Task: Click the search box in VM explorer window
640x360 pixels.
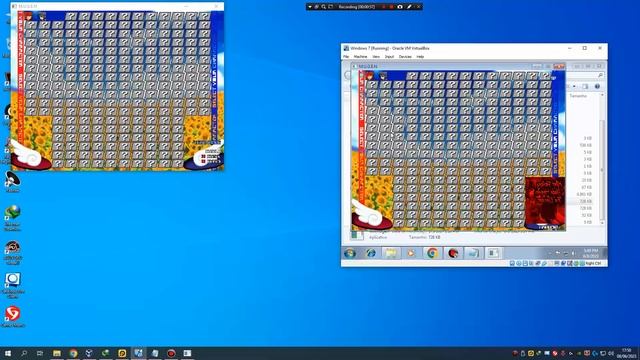Action: tap(584, 76)
